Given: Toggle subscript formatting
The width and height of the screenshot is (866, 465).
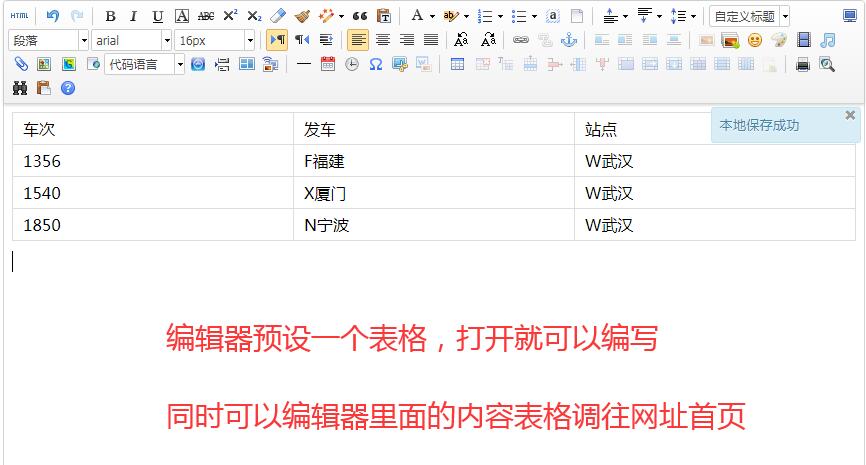Looking at the screenshot, I should coord(254,17).
